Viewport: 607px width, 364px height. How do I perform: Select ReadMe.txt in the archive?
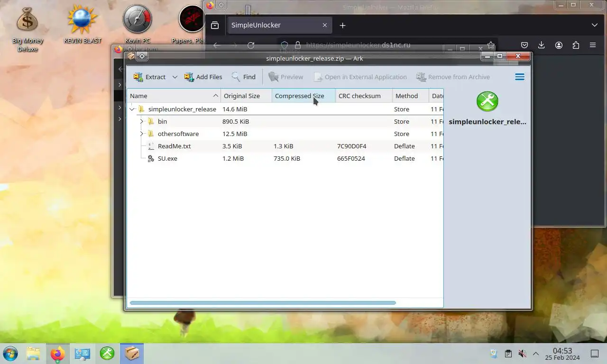[174, 146]
